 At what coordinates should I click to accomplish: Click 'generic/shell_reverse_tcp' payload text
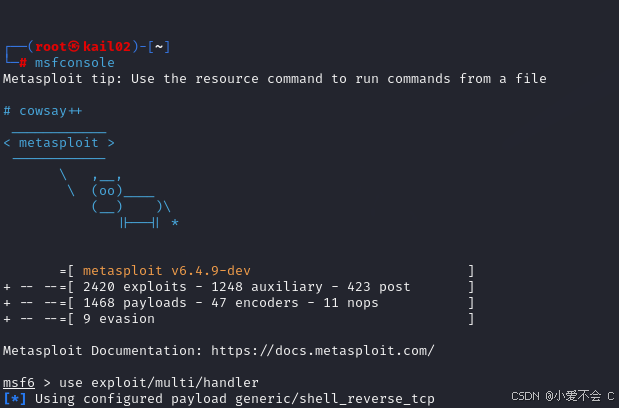335,399
